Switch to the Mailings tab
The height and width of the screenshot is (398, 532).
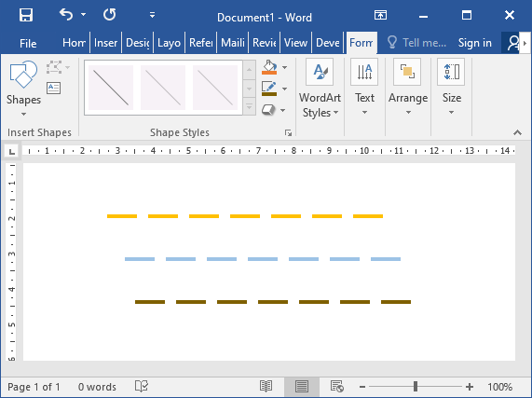pyautogui.click(x=232, y=43)
